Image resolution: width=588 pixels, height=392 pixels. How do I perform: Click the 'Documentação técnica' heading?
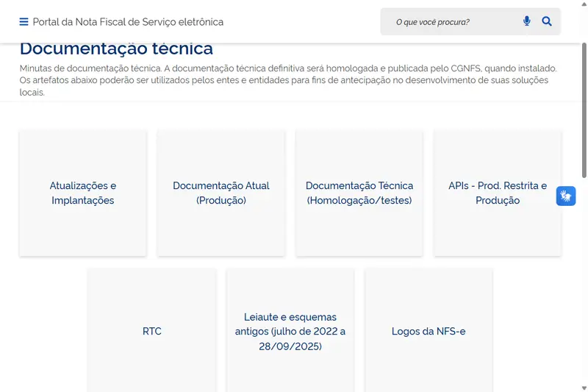pos(116,49)
